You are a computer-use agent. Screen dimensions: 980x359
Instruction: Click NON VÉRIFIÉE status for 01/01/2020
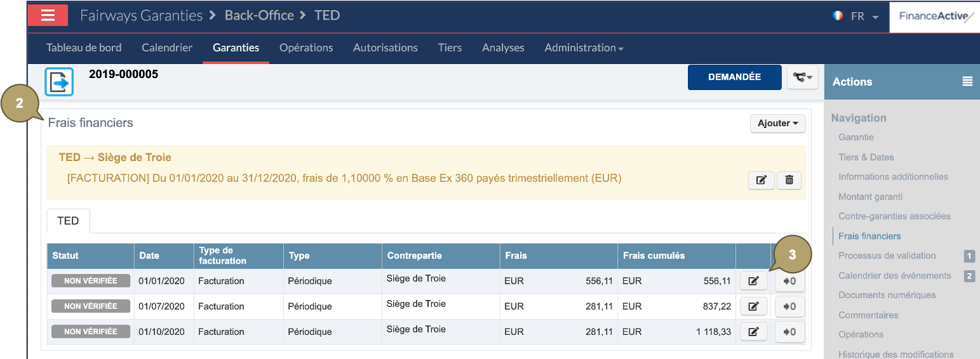tap(91, 280)
